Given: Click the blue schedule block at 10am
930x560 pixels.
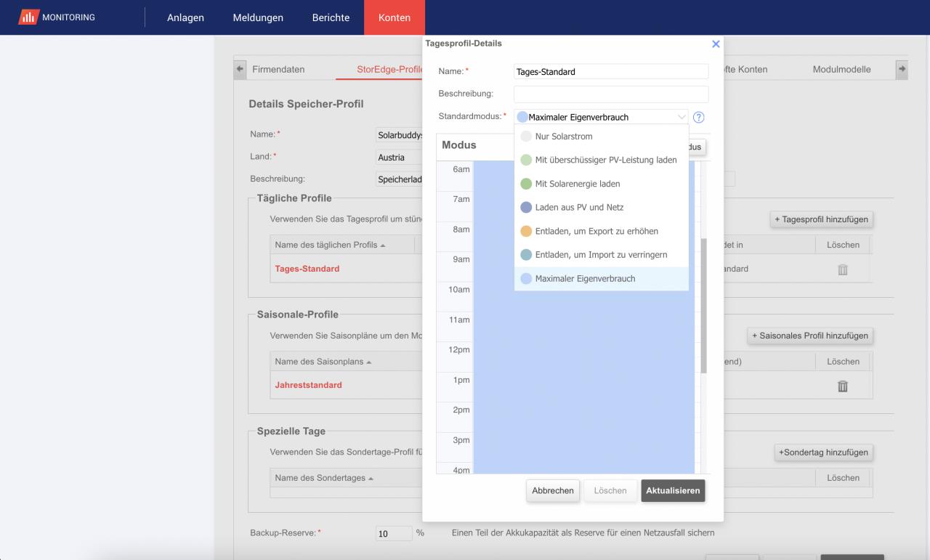Looking at the screenshot, I should click(x=583, y=298).
